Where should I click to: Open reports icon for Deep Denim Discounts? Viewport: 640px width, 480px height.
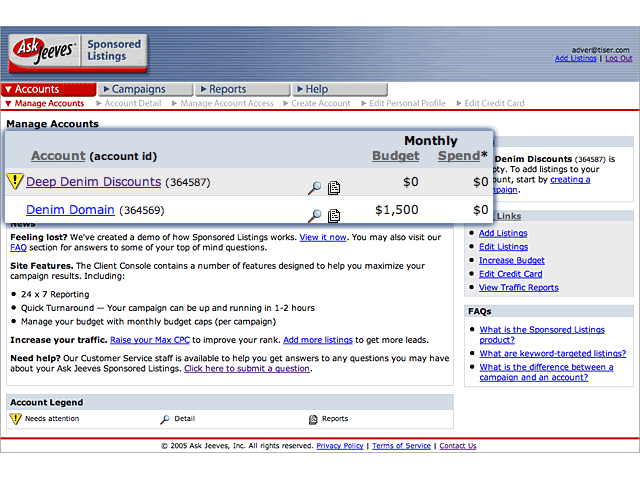(334, 188)
